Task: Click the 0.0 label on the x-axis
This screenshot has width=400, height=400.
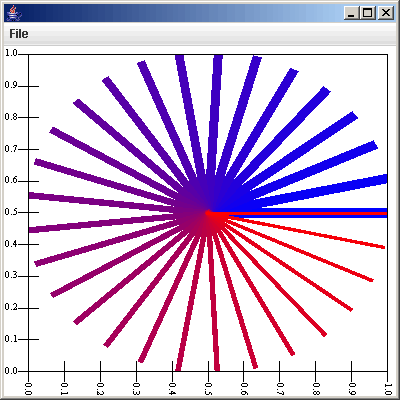Action: pos(29,388)
